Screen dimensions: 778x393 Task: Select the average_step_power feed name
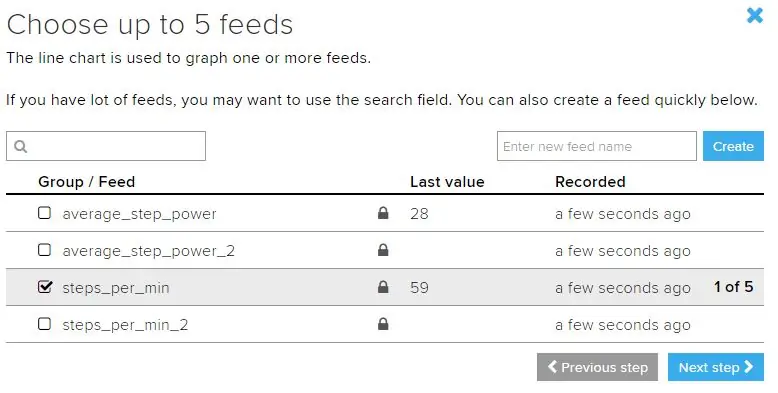click(x=139, y=214)
